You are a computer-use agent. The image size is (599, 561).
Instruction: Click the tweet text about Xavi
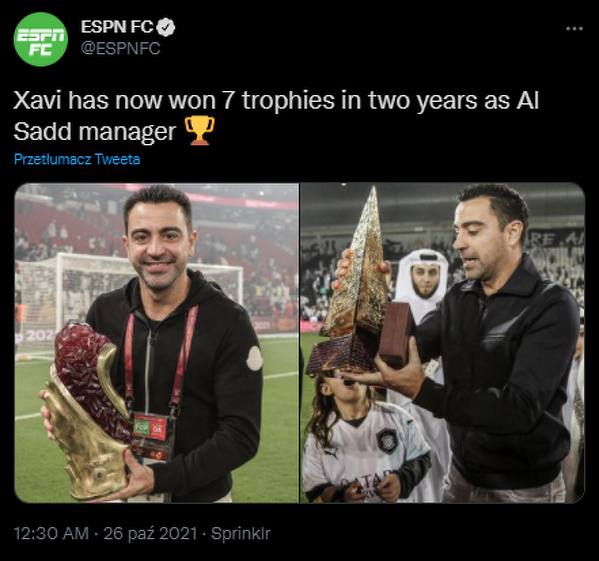(276, 116)
